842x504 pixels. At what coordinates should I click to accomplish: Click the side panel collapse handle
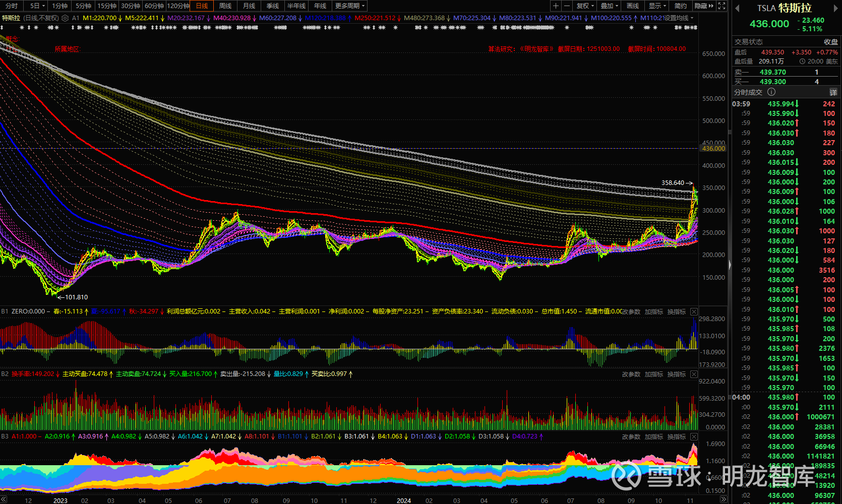[730, 264]
